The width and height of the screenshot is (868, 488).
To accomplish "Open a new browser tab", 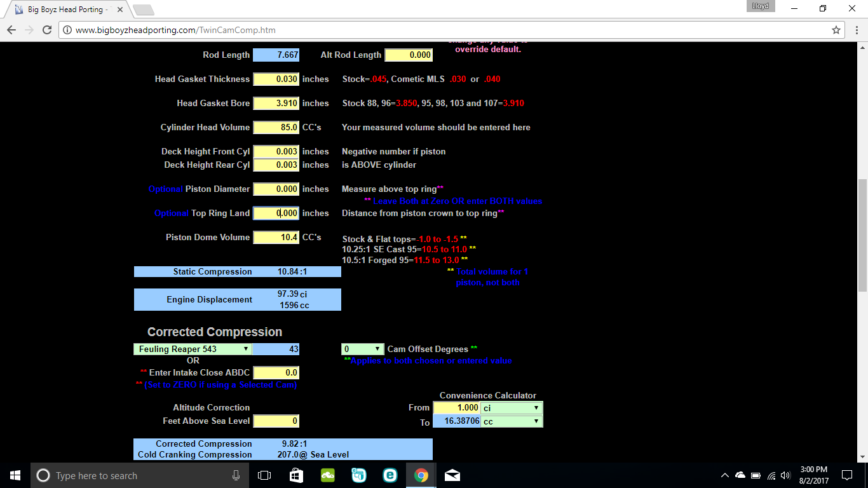I will (143, 10).
